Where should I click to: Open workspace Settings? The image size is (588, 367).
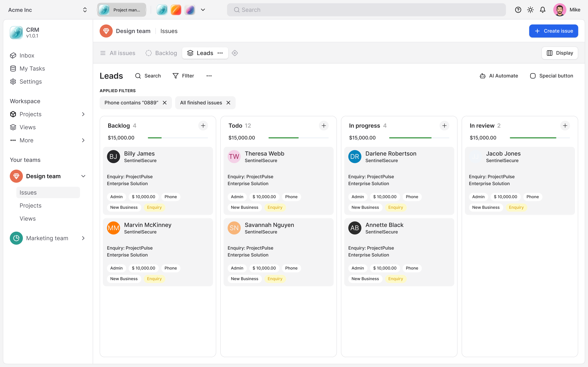click(31, 82)
